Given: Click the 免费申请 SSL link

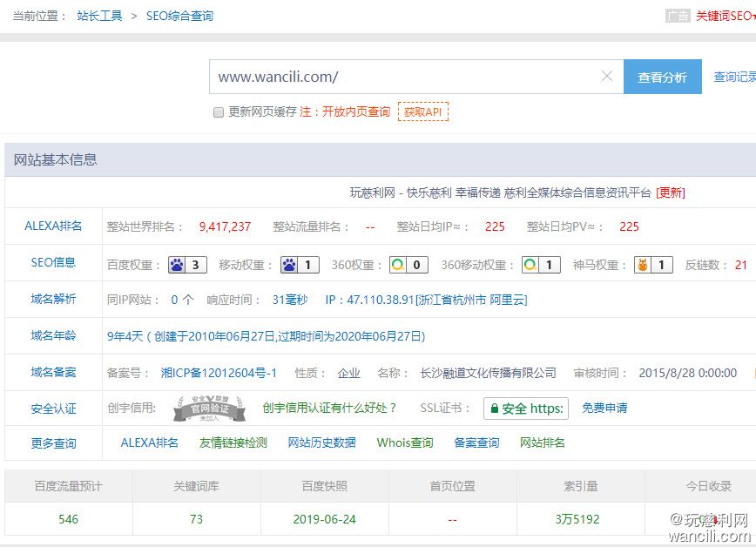Looking at the screenshot, I should tap(604, 409).
